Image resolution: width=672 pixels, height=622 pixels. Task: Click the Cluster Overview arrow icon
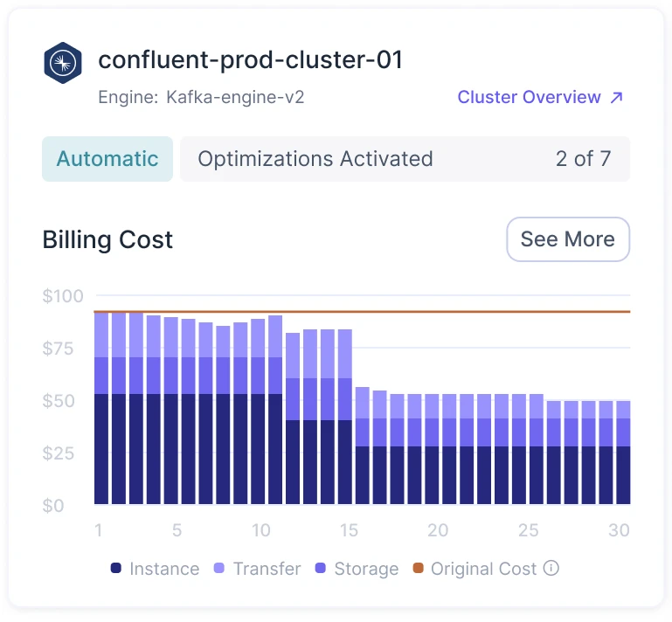pyautogui.click(x=616, y=98)
